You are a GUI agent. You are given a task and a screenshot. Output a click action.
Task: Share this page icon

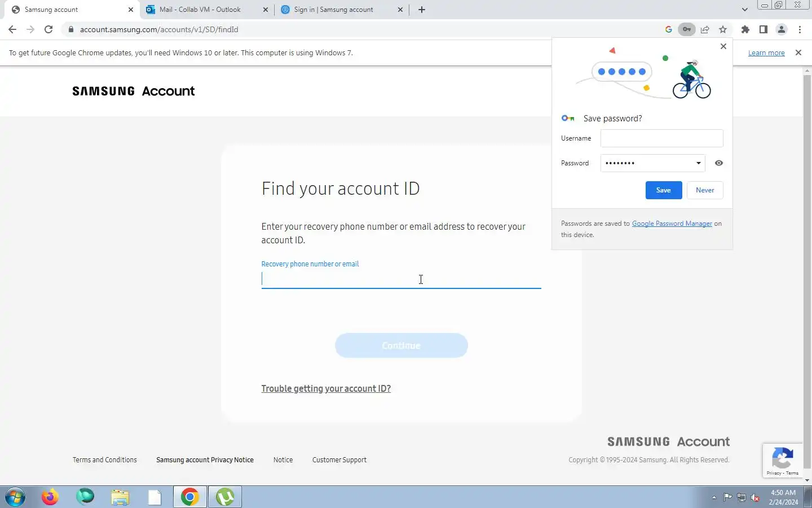click(x=705, y=29)
